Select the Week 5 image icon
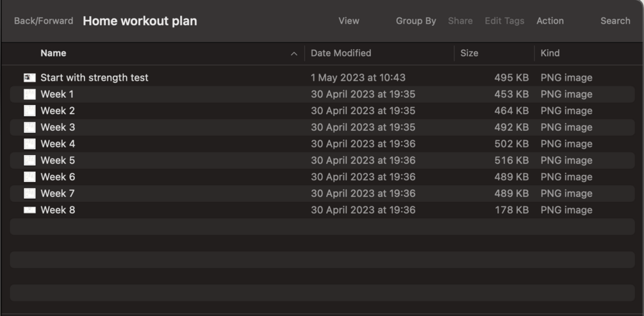The image size is (644, 316). pyautogui.click(x=29, y=161)
